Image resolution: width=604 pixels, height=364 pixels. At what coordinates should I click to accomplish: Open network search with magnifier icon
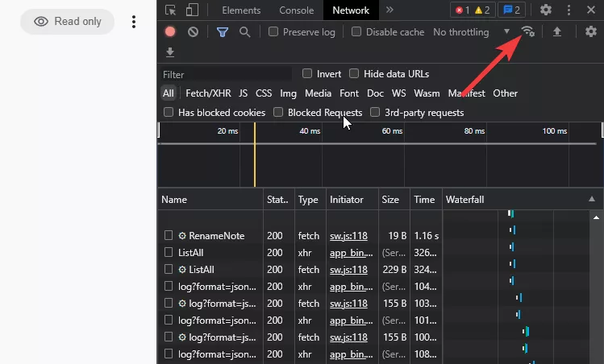click(244, 32)
